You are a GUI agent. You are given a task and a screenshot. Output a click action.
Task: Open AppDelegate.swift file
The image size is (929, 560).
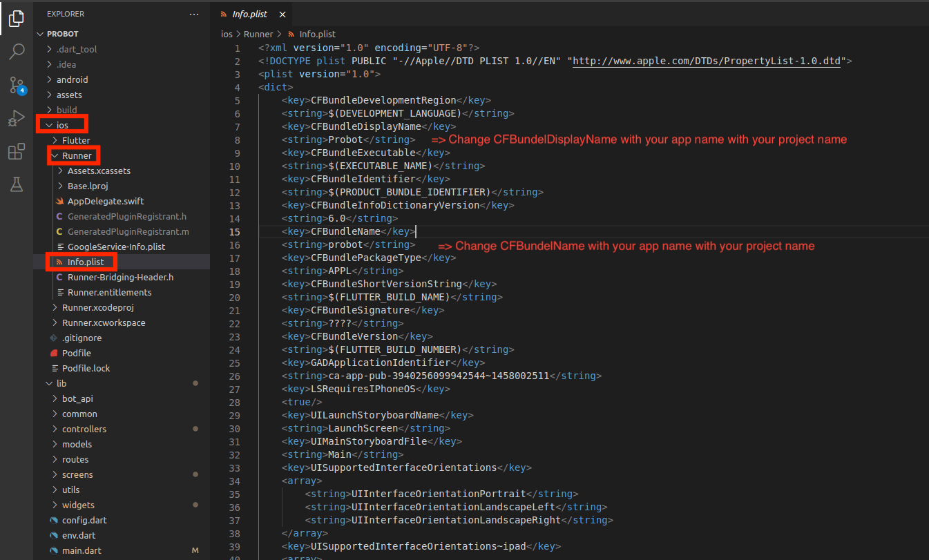point(106,201)
